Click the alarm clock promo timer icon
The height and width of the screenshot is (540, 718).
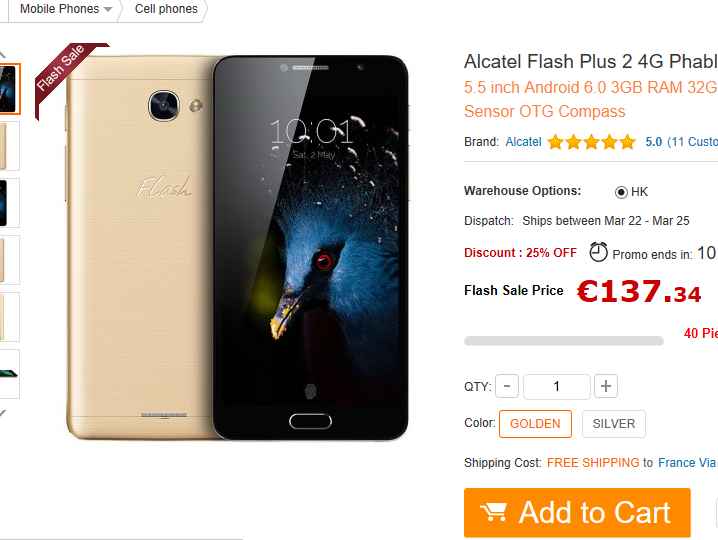[x=598, y=252]
